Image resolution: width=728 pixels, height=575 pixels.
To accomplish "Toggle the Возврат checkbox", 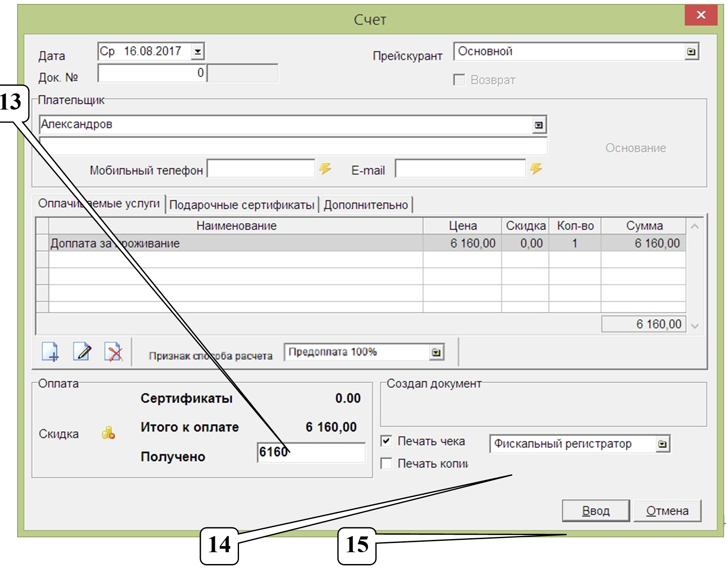I will coord(459,80).
